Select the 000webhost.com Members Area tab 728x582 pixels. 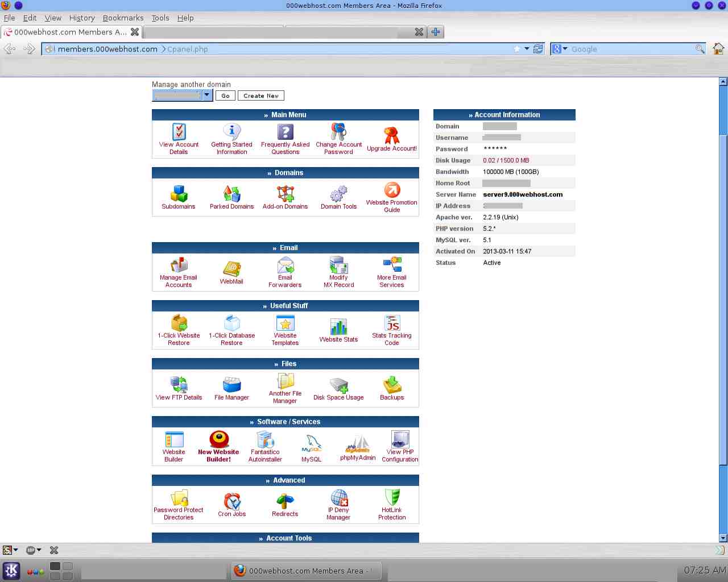[72, 32]
